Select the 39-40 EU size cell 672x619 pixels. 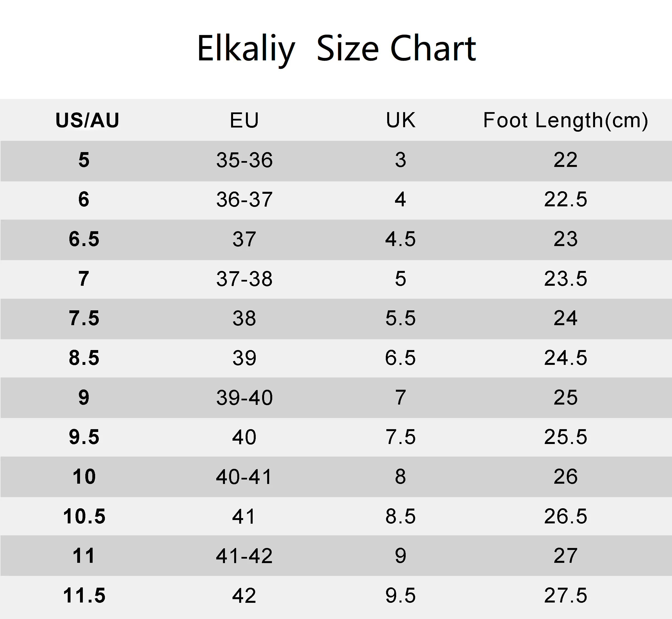coord(244,398)
